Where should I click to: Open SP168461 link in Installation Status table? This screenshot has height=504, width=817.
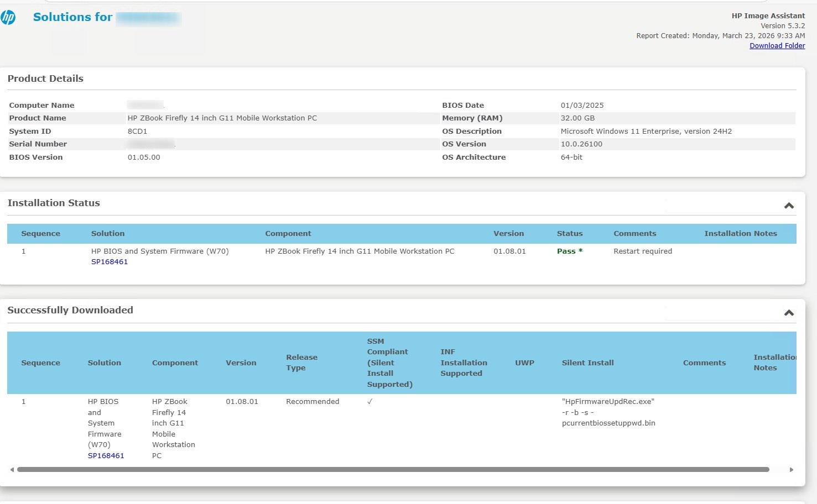108,261
